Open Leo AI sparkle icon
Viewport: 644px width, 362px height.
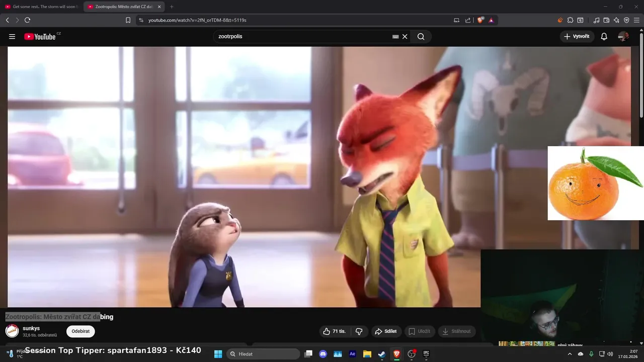pos(616,20)
